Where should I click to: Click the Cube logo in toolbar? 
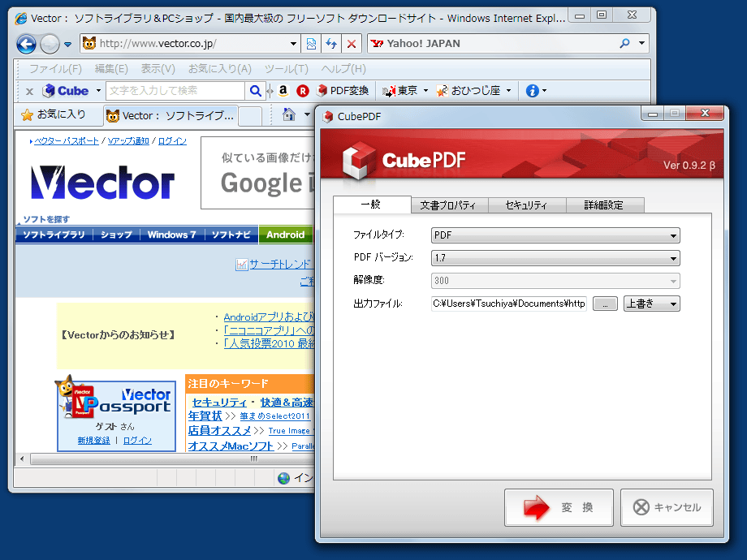coord(66,90)
